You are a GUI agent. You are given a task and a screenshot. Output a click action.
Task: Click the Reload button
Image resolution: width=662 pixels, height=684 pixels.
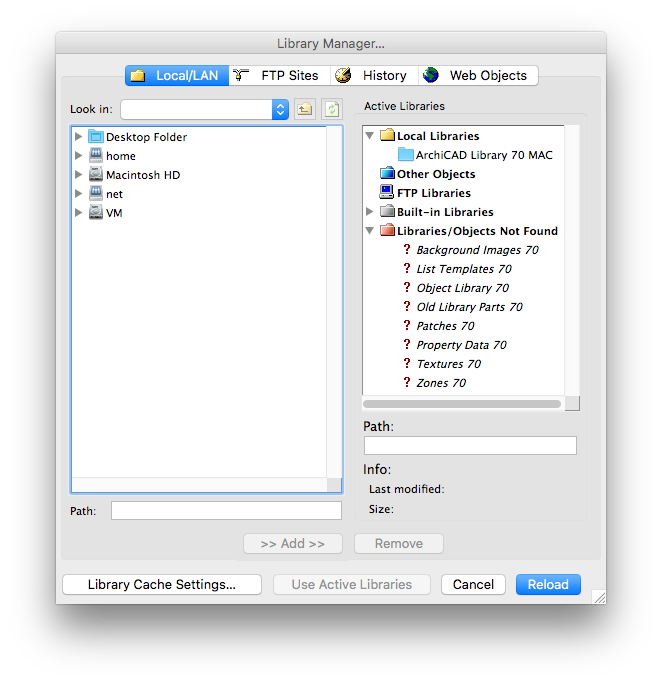click(548, 584)
